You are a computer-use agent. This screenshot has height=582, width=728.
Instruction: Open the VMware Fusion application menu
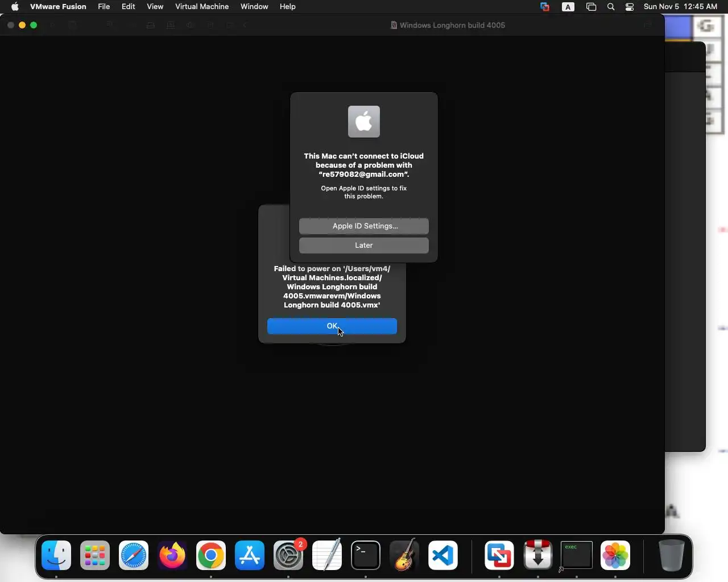coord(58,7)
